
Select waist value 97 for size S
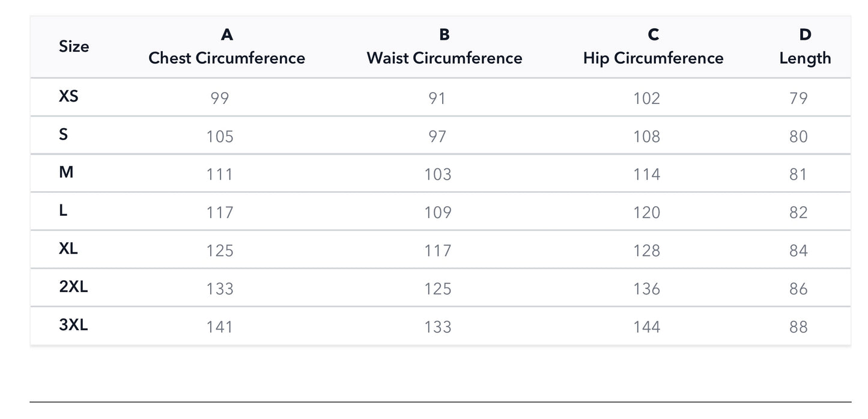437,136
